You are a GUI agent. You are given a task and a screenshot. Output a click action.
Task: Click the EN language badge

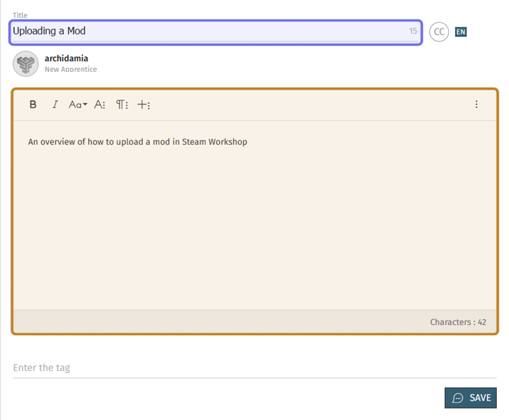460,32
